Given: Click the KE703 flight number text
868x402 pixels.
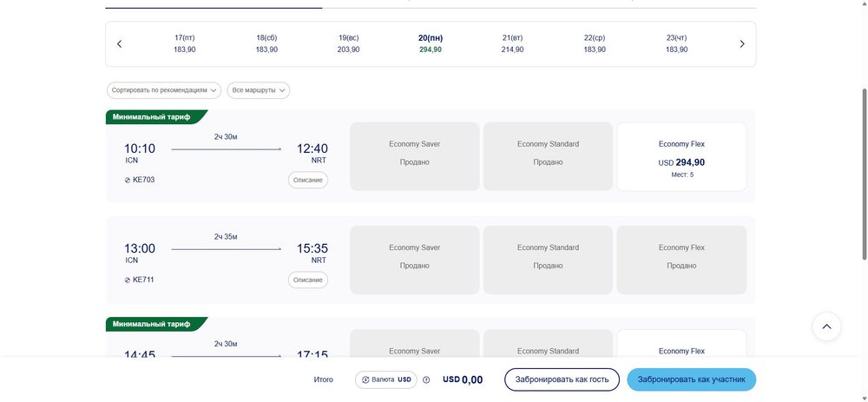Looking at the screenshot, I should [x=144, y=180].
